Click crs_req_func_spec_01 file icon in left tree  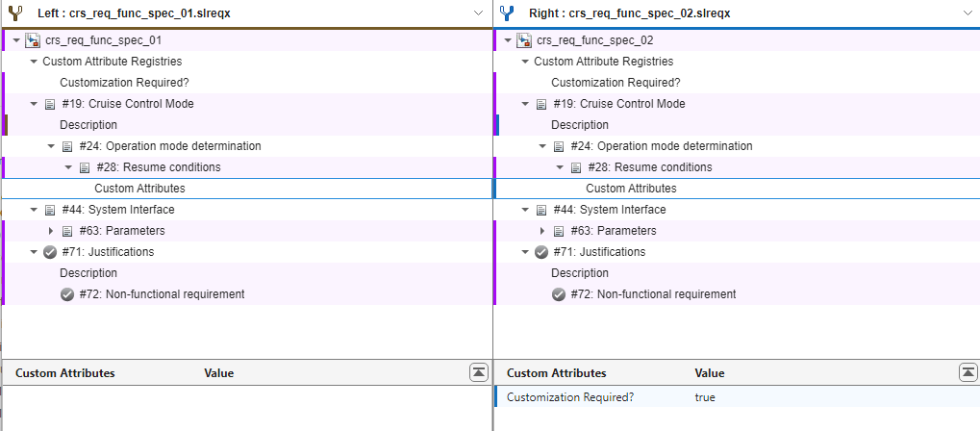click(33, 40)
